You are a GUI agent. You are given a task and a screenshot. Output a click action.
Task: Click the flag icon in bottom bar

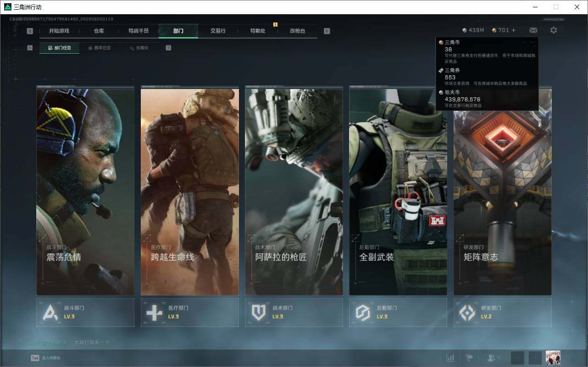469,358
